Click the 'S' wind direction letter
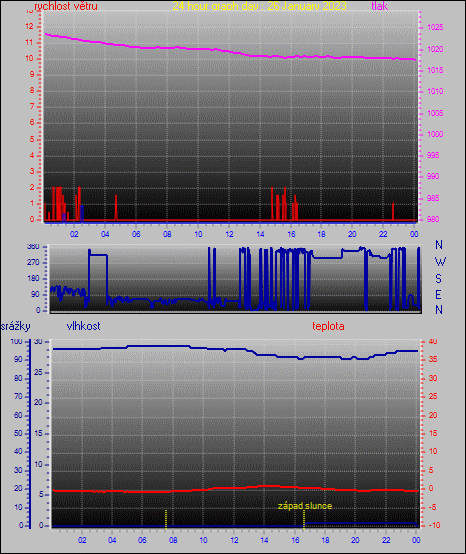 point(438,279)
